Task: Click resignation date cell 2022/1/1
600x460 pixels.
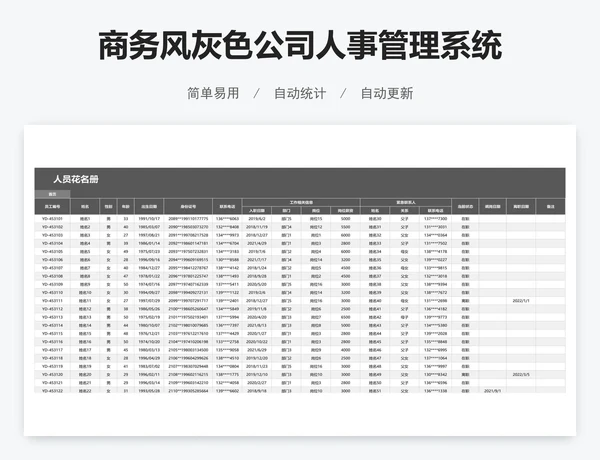Action: [521, 301]
